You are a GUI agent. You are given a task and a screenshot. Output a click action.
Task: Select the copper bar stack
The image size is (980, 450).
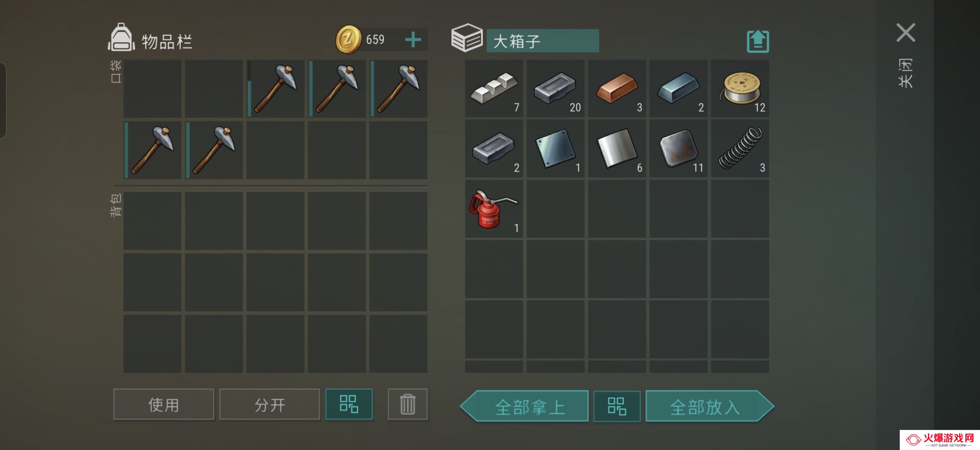[x=617, y=88]
